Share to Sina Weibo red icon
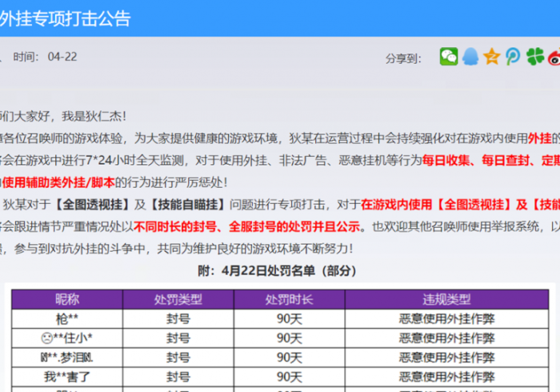Image resolution: width=560 pixels, height=392 pixels. [x=554, y=57]
